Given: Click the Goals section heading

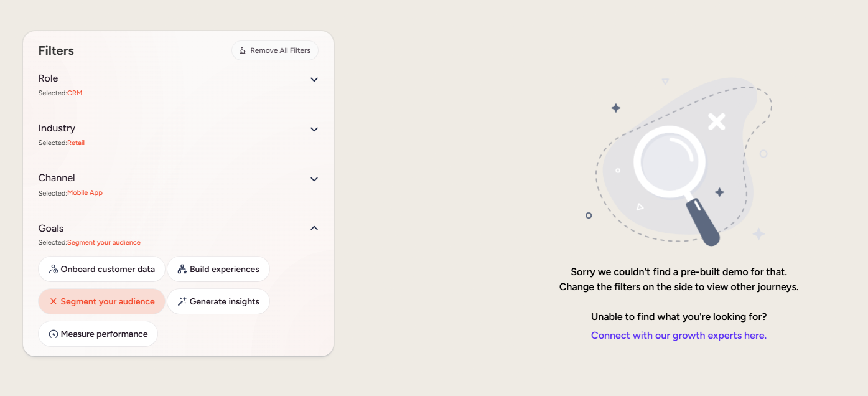Looking at the screenshot, I should pos(51,229).
